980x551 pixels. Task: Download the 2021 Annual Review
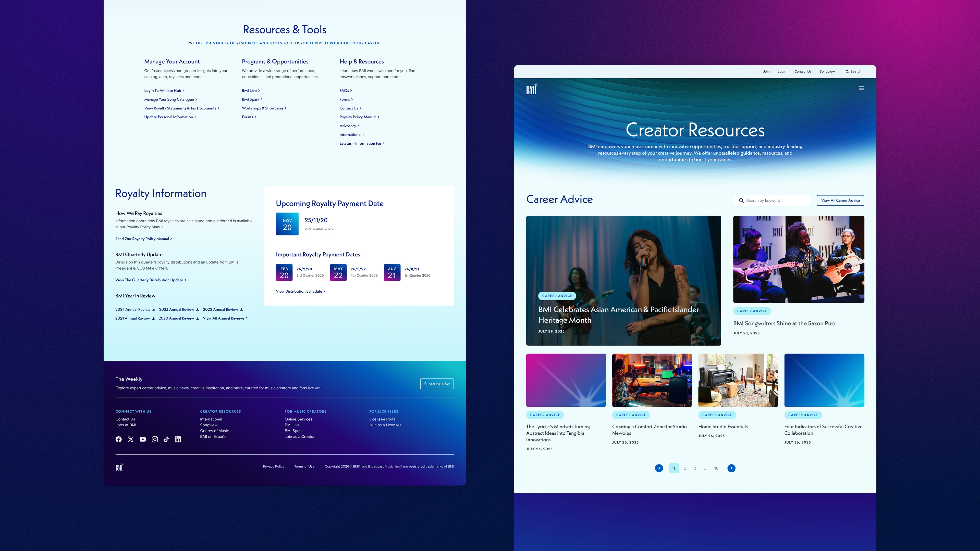click(135, 318)
